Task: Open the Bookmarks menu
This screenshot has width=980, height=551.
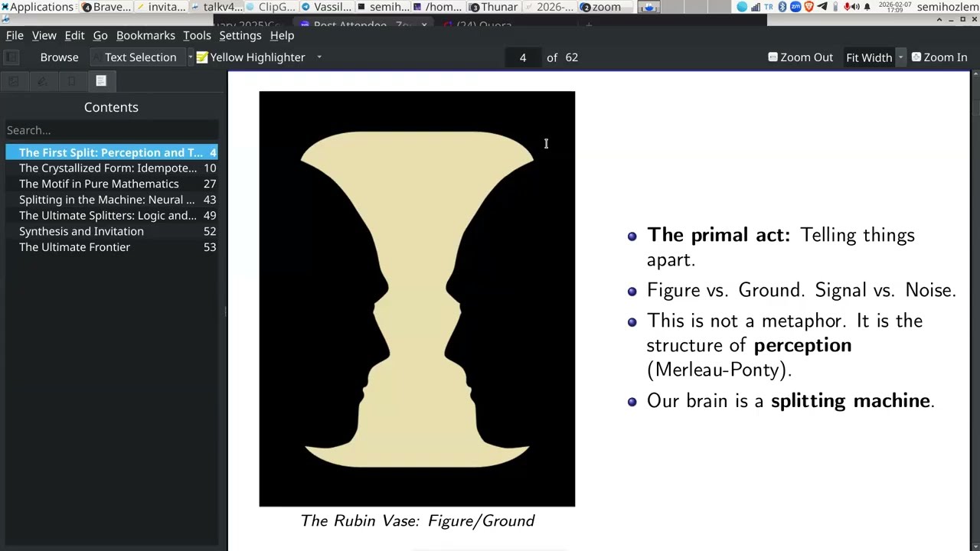Action: click(x=145, y=35)
